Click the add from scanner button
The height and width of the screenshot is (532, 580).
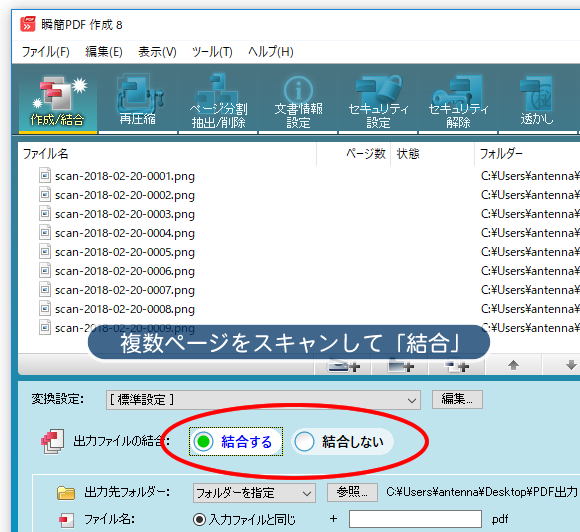point(343,365)
